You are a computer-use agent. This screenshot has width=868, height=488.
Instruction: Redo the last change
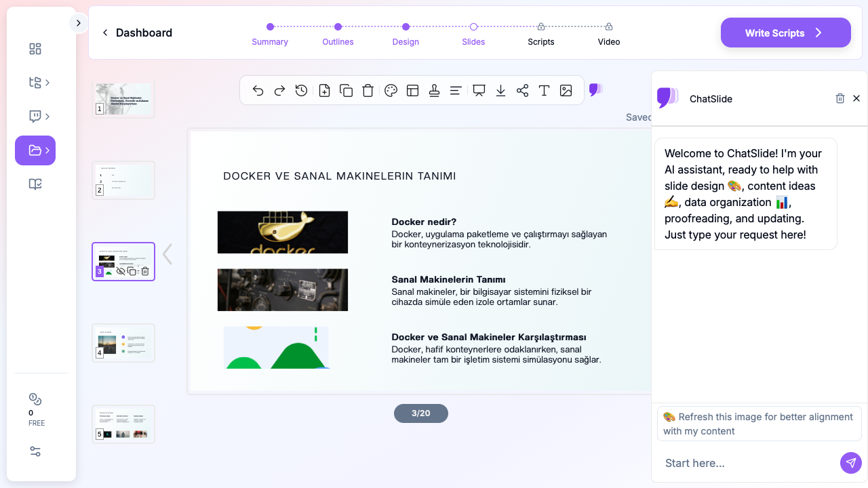point(279,90)
